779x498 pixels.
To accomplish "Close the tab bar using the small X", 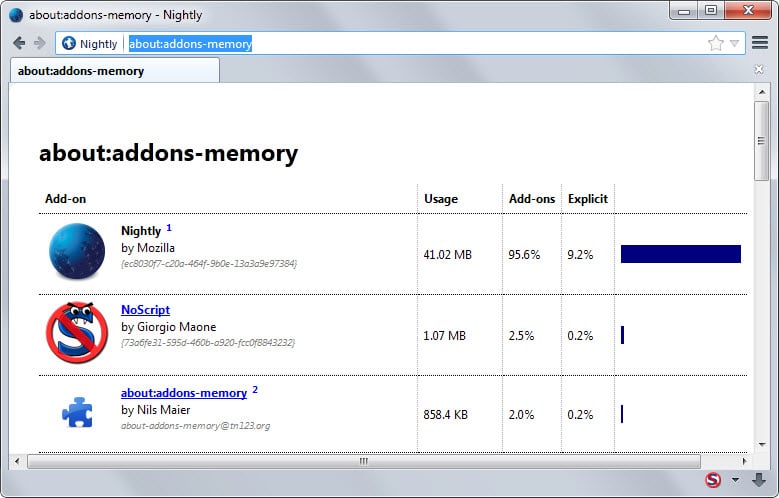I will [x=759, y=69].
